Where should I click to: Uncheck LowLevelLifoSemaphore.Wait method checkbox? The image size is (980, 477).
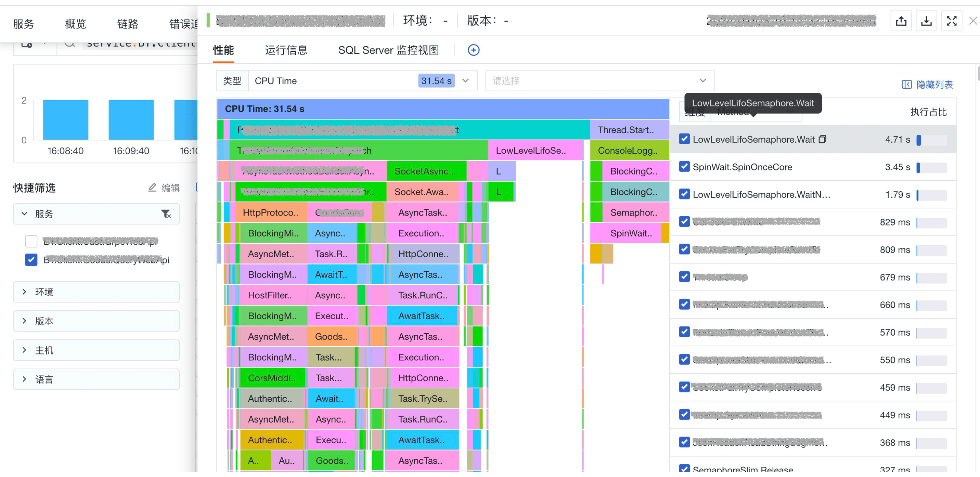tap(684, 139)
